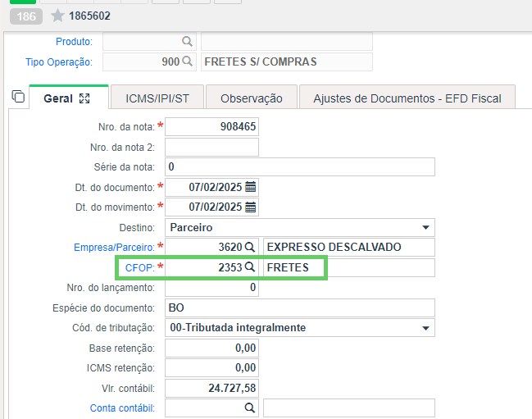The image size is (532, 419).
Task: Click the Nro. do lançamento field
Action: [211, 287]
